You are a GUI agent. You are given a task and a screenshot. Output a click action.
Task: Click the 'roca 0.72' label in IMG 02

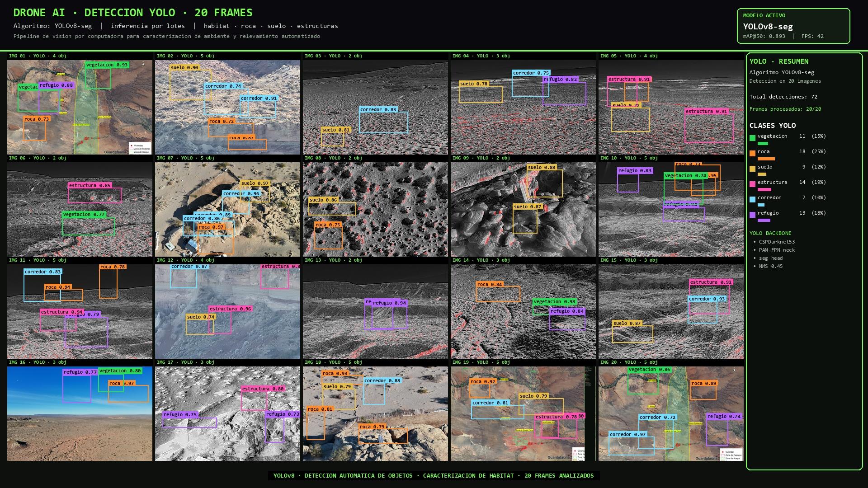pos(222,121)
